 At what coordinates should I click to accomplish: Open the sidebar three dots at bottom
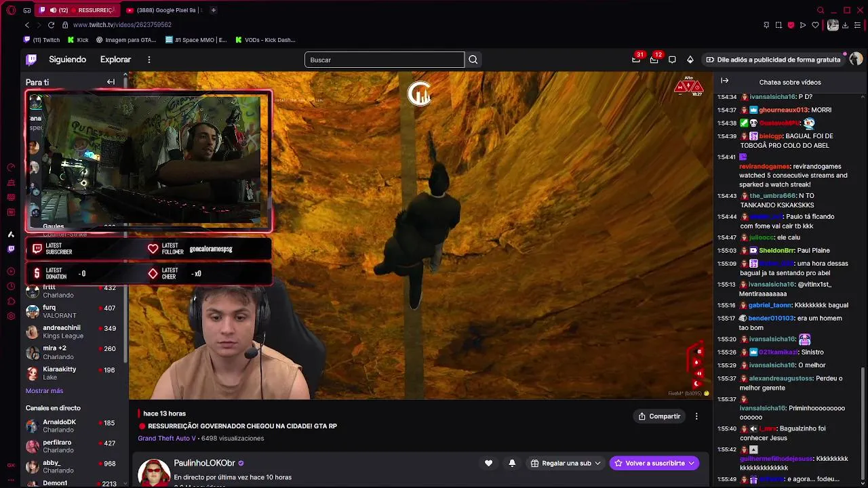point(11,480)
